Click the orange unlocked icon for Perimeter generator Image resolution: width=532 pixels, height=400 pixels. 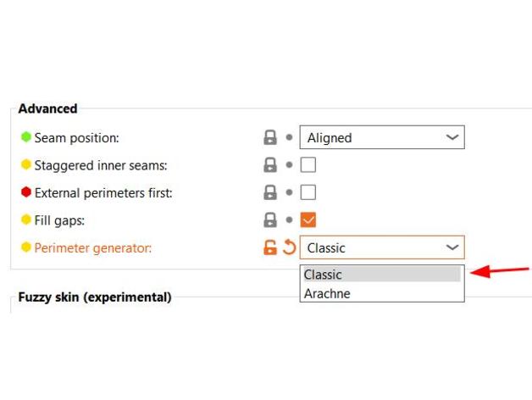coord(270,247)
